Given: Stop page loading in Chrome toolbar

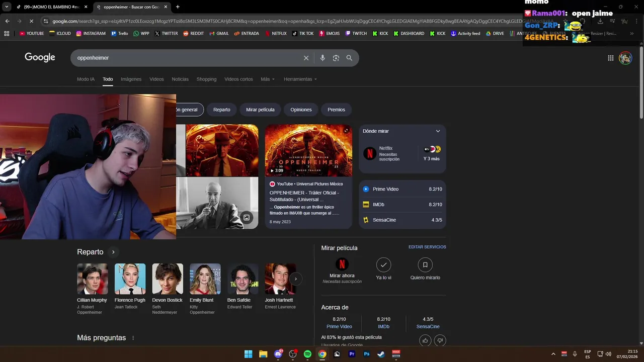Looking at the screenshot, I should click(31, 21).
